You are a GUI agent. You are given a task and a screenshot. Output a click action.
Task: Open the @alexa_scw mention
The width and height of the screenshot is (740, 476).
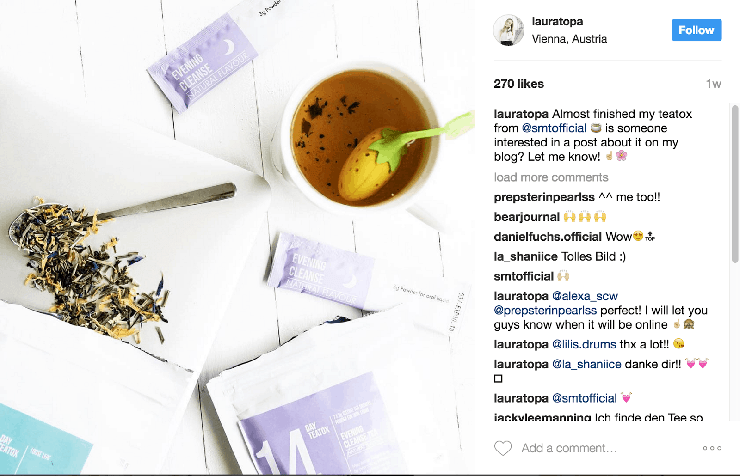585,296
